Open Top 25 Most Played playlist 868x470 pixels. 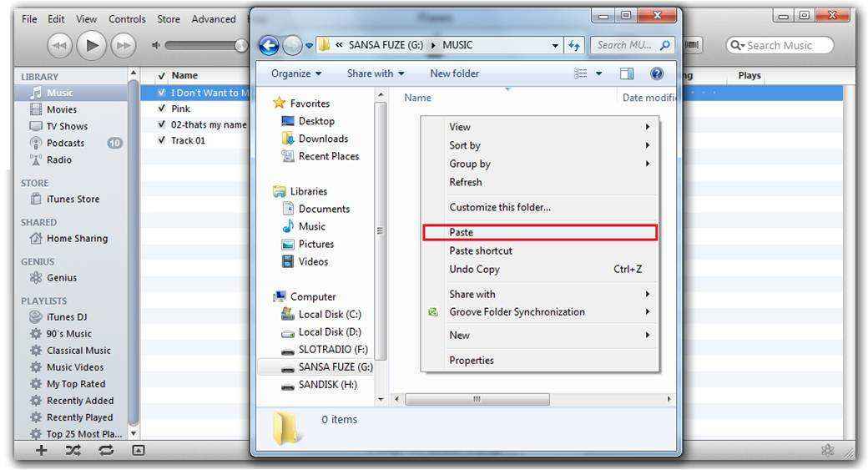[83, 433]
